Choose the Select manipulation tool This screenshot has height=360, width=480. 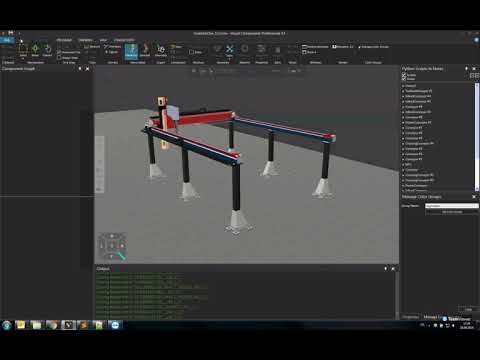click(23, 51)
